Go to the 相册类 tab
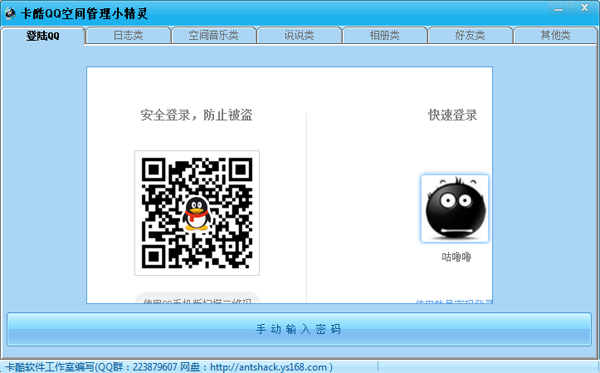The height and width of the screenshot is (373, 600). point(385,36)
